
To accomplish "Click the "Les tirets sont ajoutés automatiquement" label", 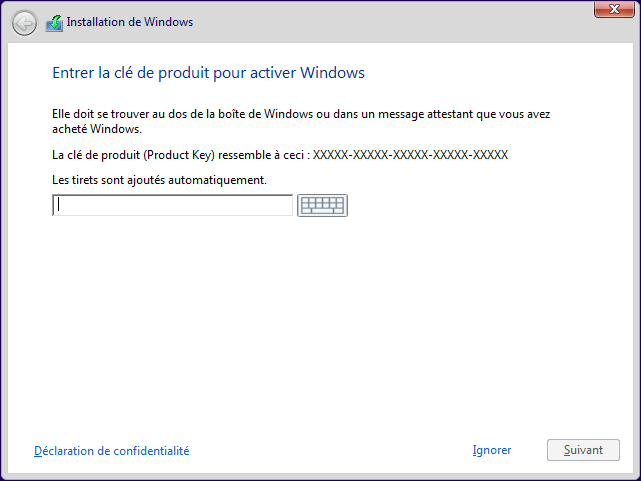I will 158,180.
